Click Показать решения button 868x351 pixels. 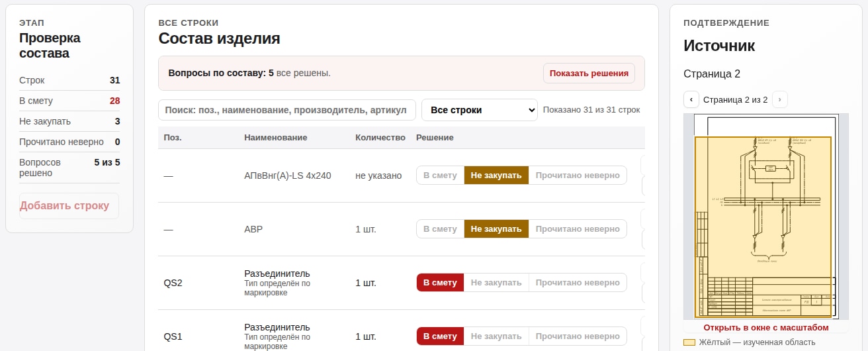[589, 74]
